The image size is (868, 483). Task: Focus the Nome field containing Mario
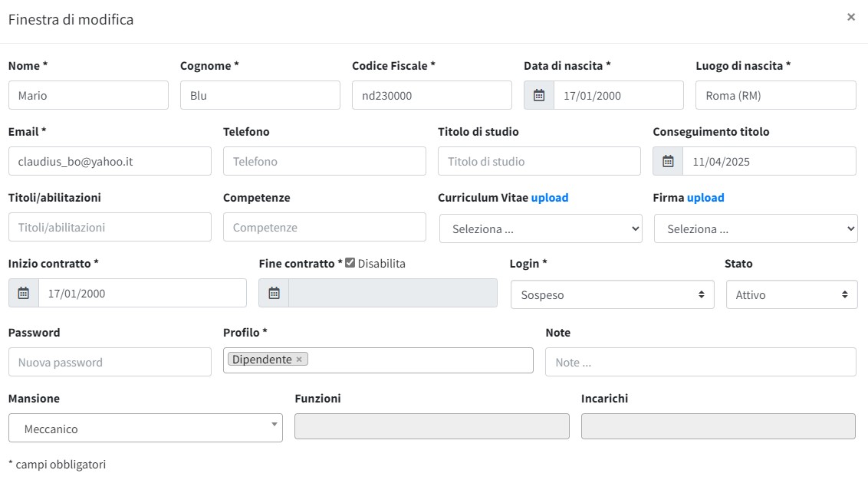click(88, 96)
